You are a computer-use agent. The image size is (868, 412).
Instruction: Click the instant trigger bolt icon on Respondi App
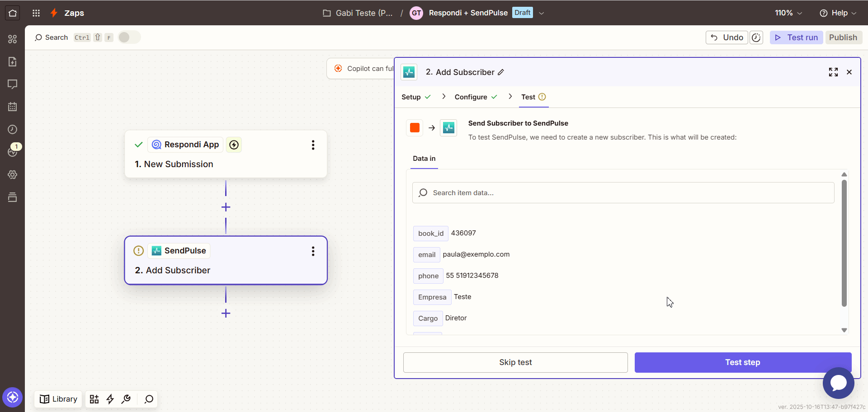click(x=234, y=145)
